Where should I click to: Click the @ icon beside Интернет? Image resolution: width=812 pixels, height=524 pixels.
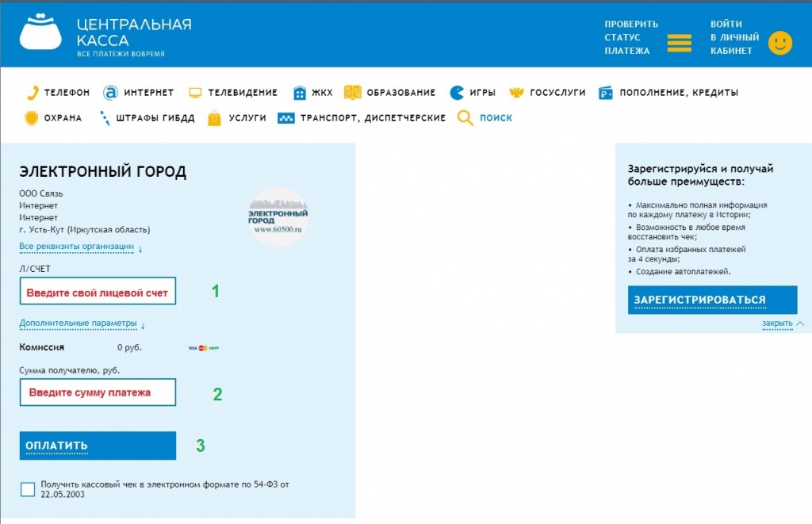[x=110, y=93]
